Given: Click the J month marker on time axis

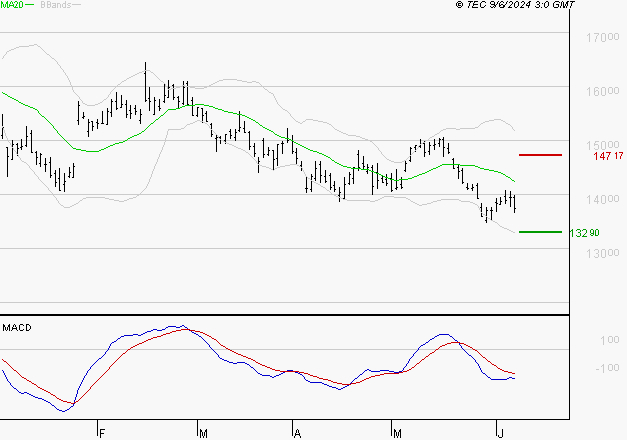Looking at the screenshot, I should [500, 433].
